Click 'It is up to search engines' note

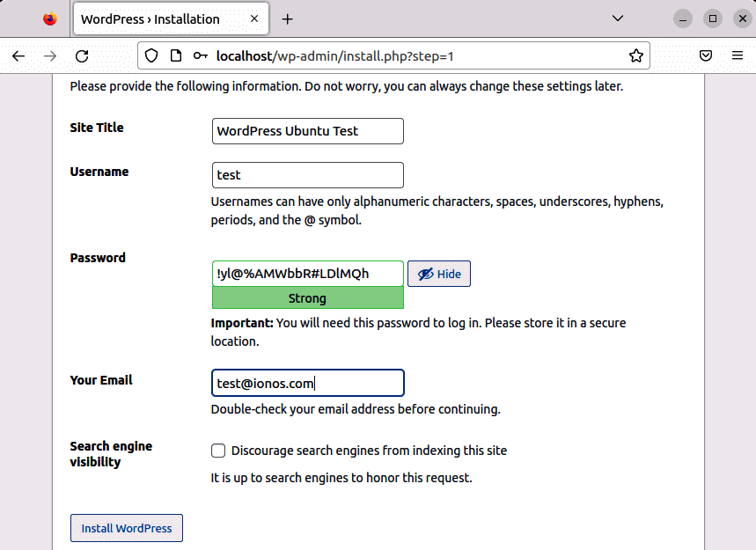(x=341, y=478)
